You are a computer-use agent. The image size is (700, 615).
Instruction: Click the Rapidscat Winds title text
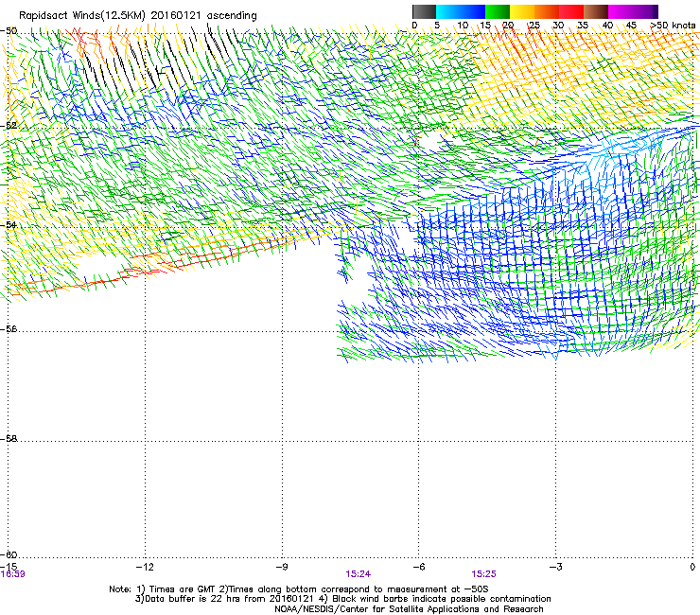[x=138, y=16]
